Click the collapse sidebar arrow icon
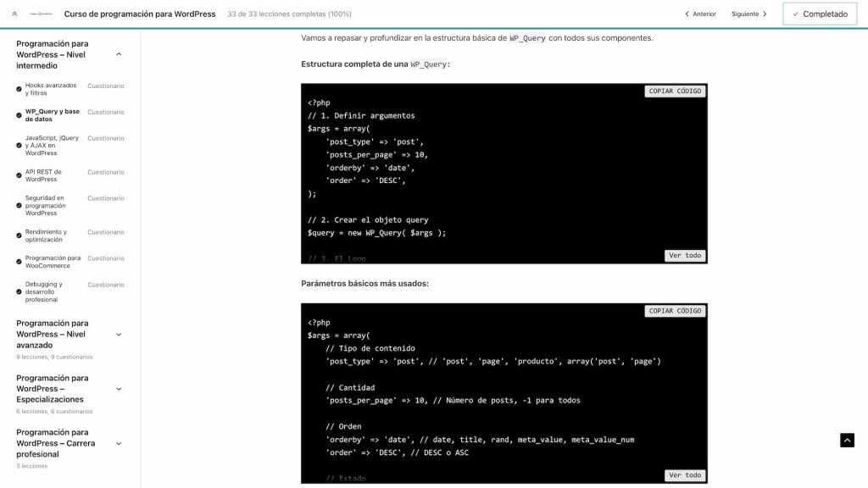 pyautogui.click(x=14, y=14)
